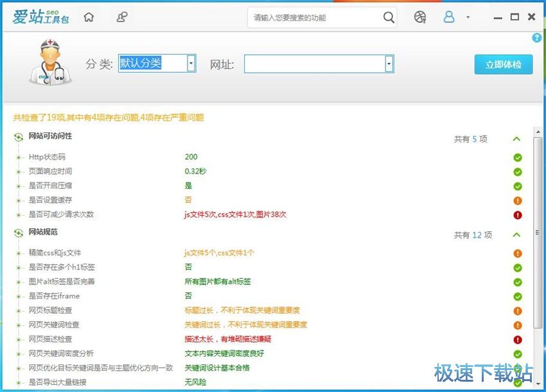Screen dimensions: 546x392
Task: Click the results scrollbar up arrow
Action: click(538, 132)
